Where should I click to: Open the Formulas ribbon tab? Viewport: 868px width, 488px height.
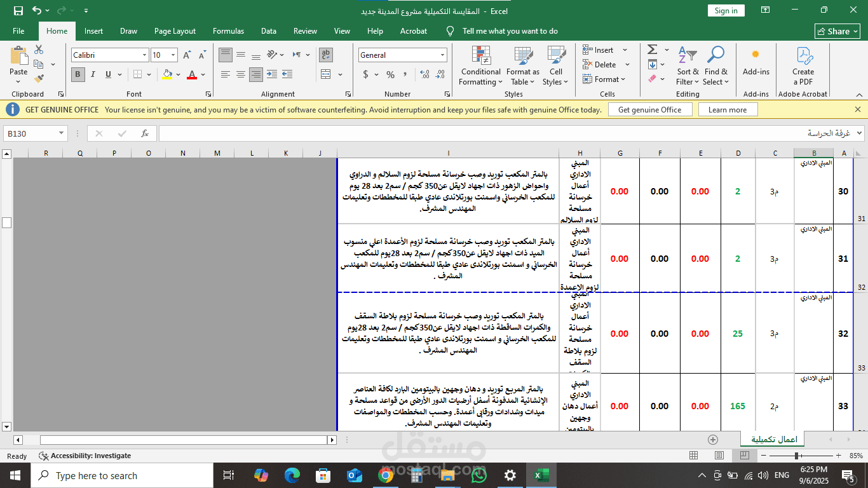(228, 31)
